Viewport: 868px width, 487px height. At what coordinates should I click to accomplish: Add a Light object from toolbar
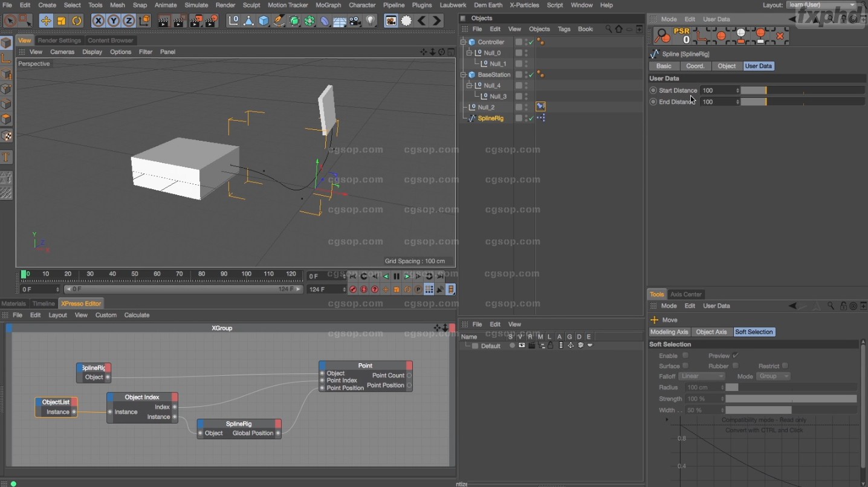click(371, 21)
